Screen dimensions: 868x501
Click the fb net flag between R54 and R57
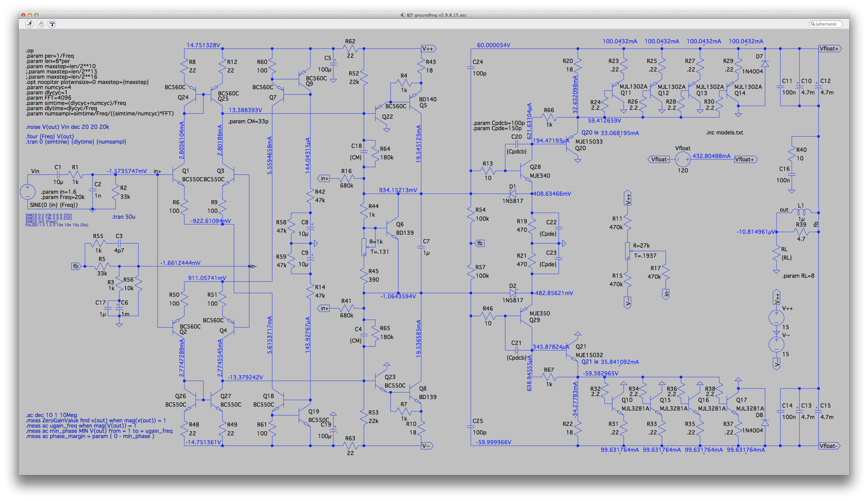tap(479, 244)
